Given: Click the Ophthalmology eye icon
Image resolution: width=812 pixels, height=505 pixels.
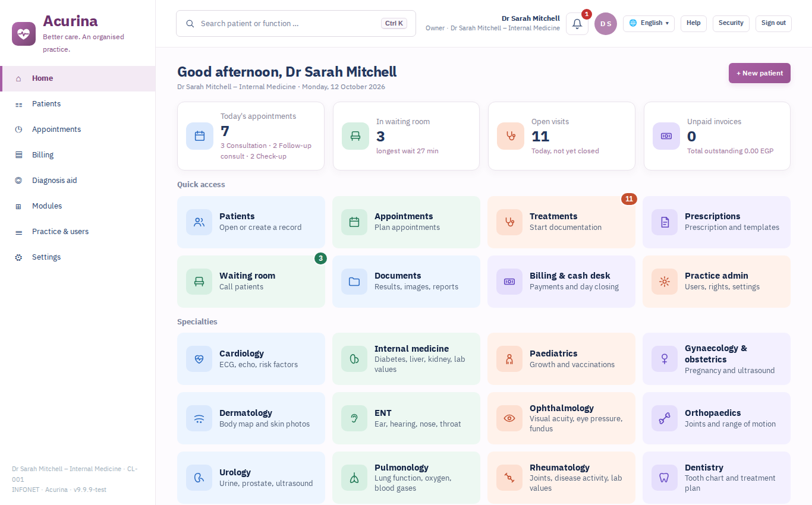Looking at the screenshot, I should pos(509,418).
